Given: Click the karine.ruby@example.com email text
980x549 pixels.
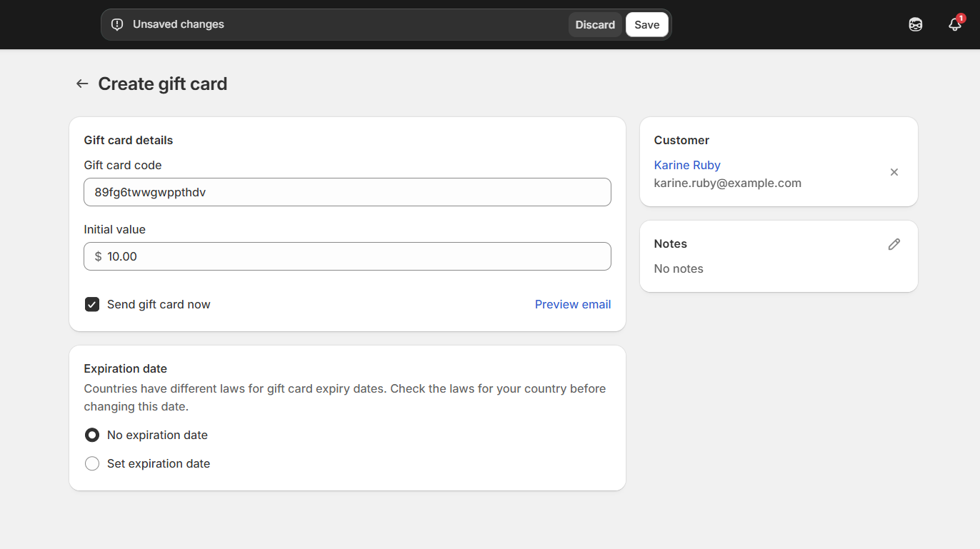Looking at the screenshot, I should (727, 183).
